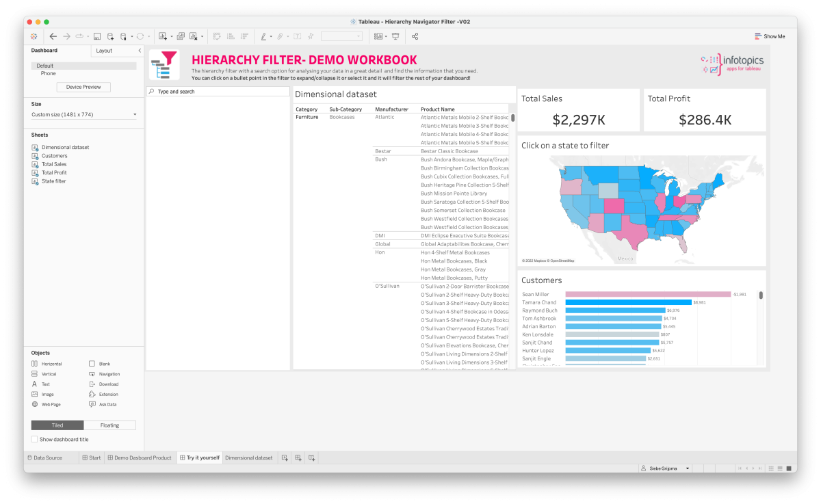
Task: Click the Undo arrow in the toolbar
Action: pos(53,36)
